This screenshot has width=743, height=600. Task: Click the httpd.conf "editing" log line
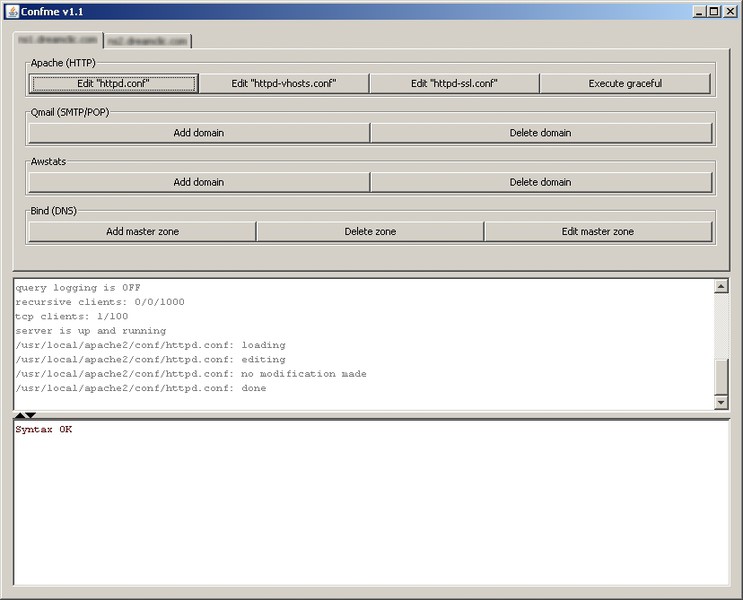click(x=150, y=359)
